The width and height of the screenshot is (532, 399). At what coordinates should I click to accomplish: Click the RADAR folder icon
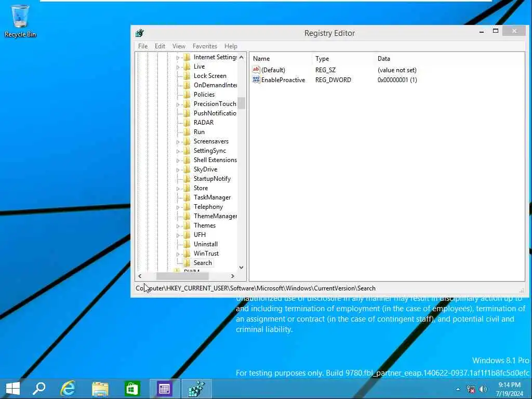coord(187,123)
